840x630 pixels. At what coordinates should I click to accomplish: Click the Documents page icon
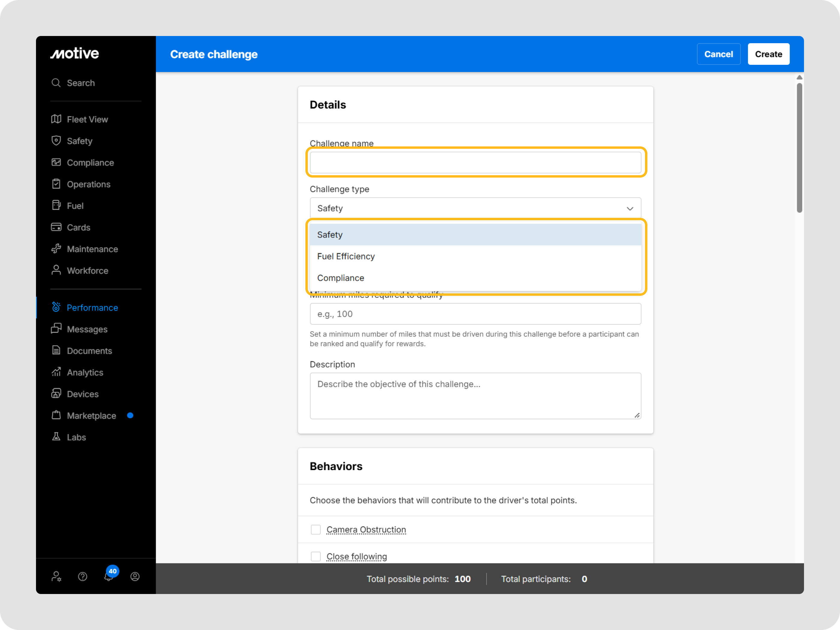pyautogui.click(x=56, y=350)
